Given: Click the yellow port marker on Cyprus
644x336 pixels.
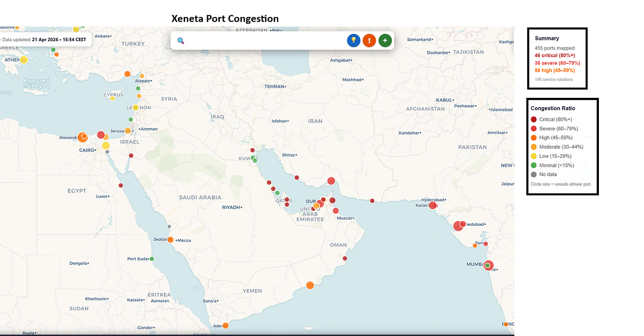Looking at the screenshot, I should coord(112,98).
